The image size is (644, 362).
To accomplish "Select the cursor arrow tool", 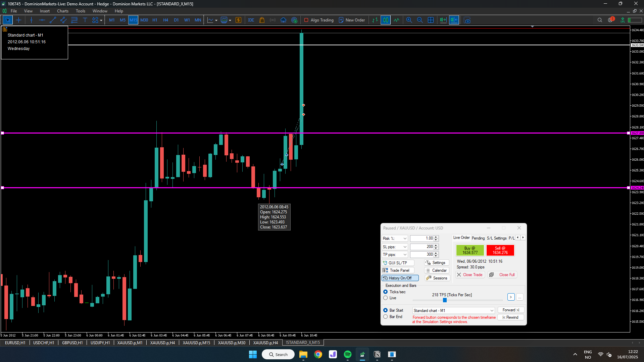I will [x=8, y=20].
